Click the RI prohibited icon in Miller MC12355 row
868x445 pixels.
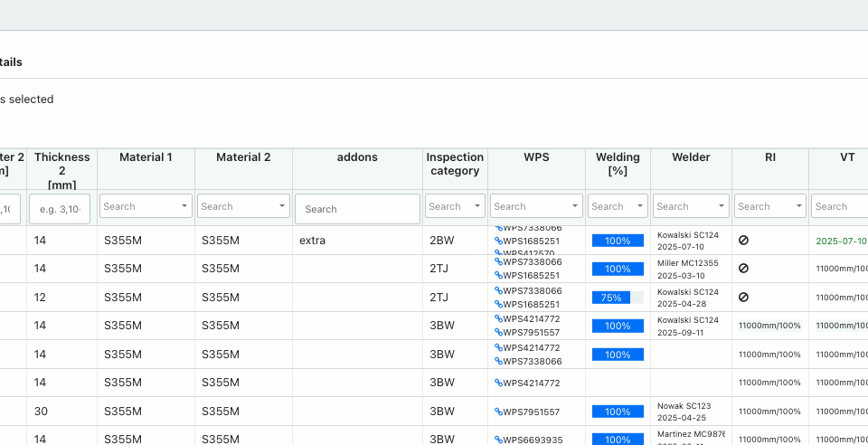tap(743, 269)
